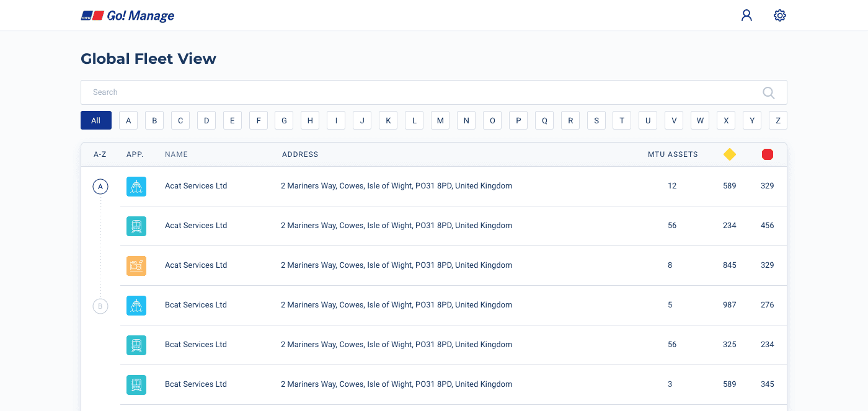Open the user profile icon
The image size is (868, 411).
746,15
